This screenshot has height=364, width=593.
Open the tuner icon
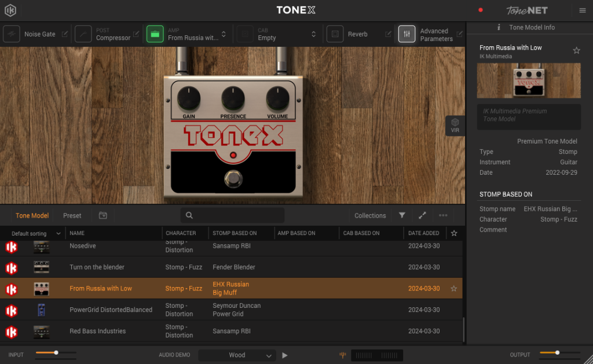[343, 355]
